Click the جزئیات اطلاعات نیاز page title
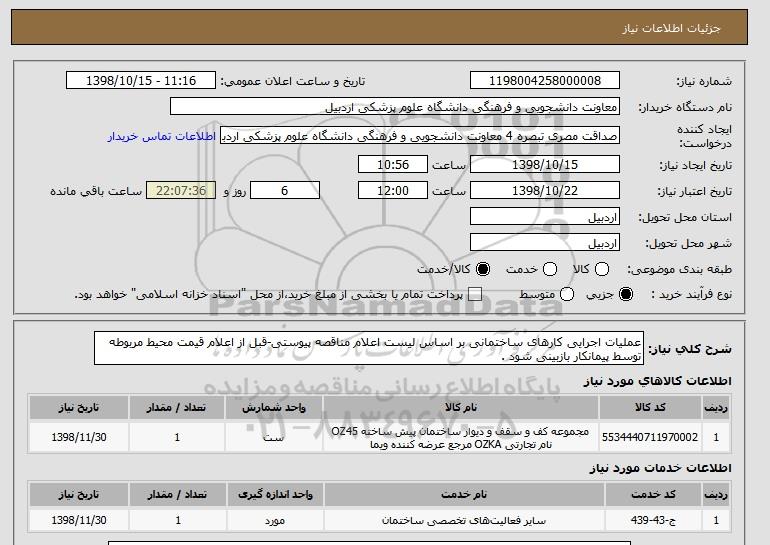The height and width of the screenshot is (545, 770). click(x=671, y=28)
